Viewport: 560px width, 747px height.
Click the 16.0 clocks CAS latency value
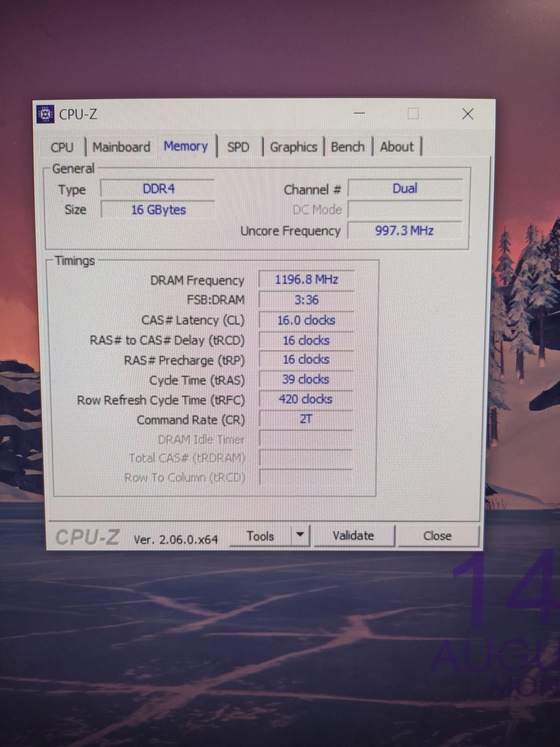[x=306, y=320]
